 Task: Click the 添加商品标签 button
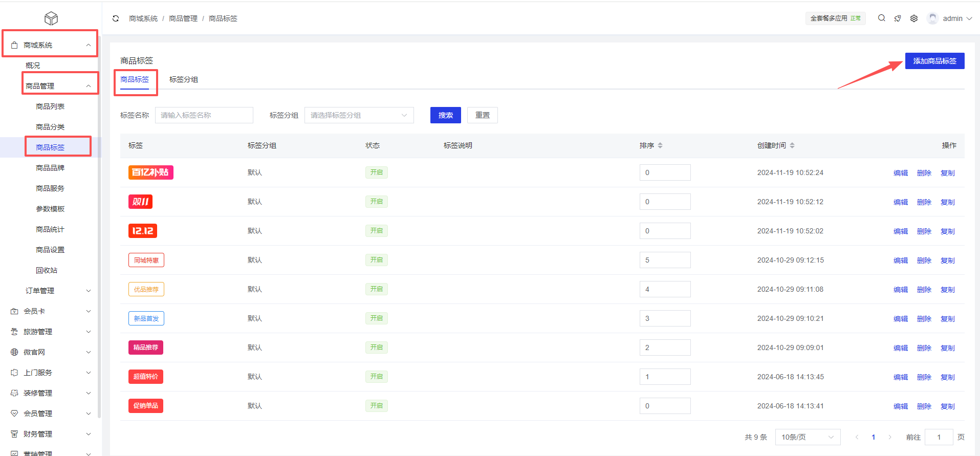934,61
